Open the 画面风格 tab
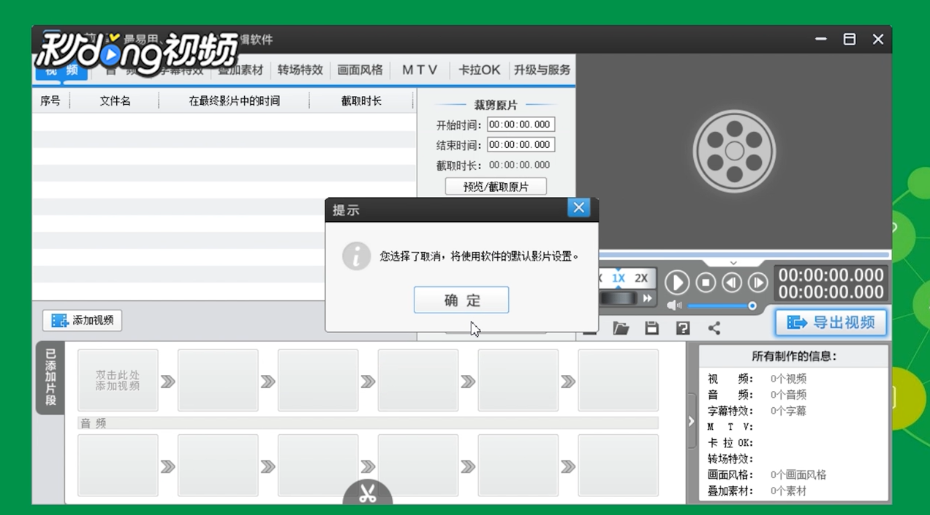This screenshot has height=515, width=930. click(x=360, y=70)
